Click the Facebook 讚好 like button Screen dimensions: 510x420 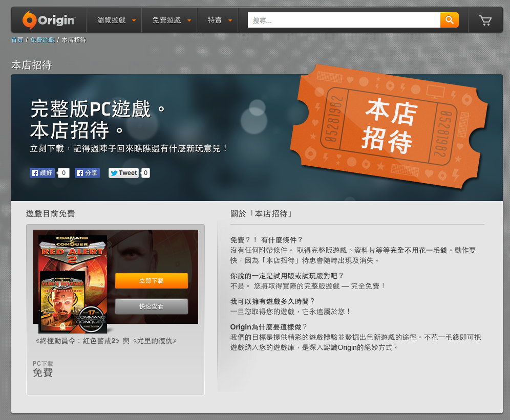click(x=42, y=173)
